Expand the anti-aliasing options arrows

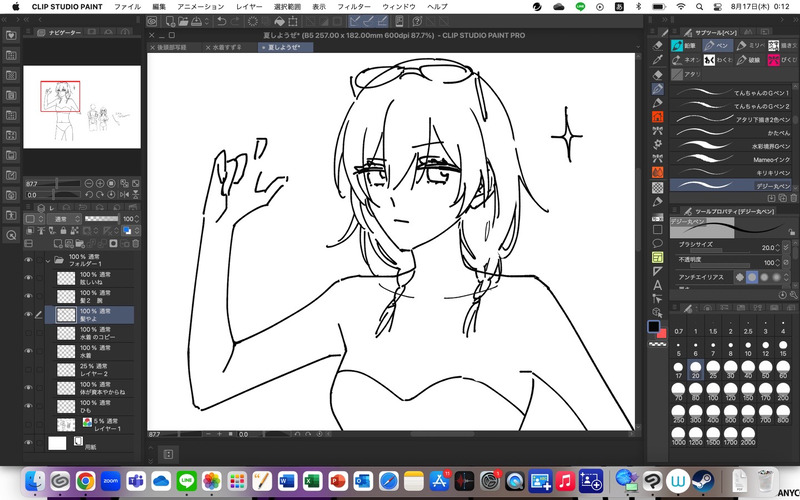click(786, 277)
